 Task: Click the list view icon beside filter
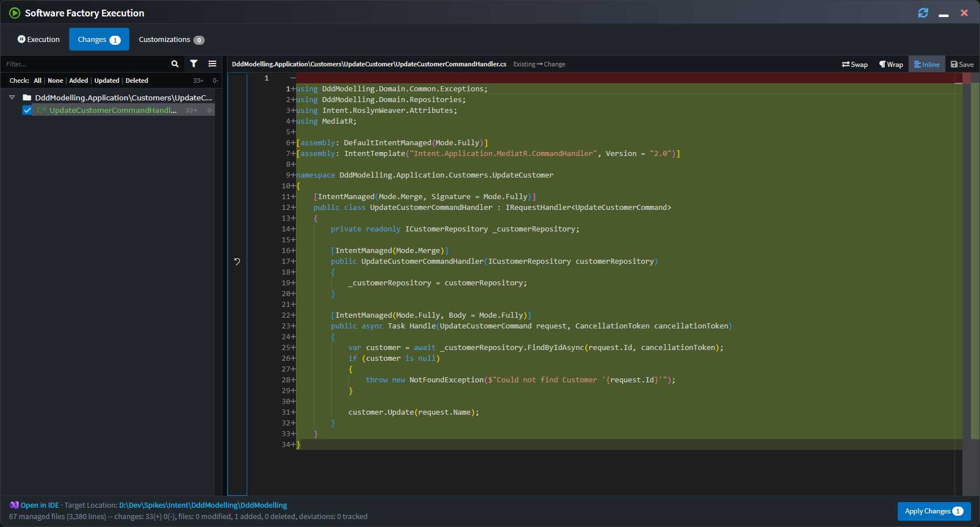coord(212,64)
